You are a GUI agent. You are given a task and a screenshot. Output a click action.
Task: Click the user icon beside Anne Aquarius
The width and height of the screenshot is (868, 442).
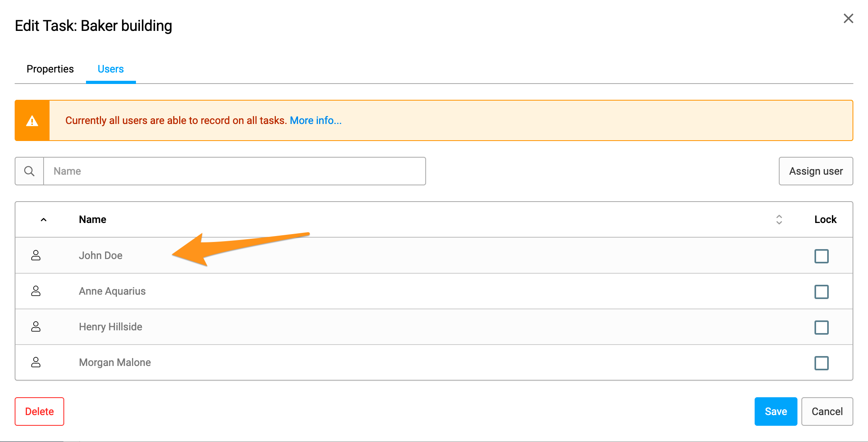coord(36,291)
